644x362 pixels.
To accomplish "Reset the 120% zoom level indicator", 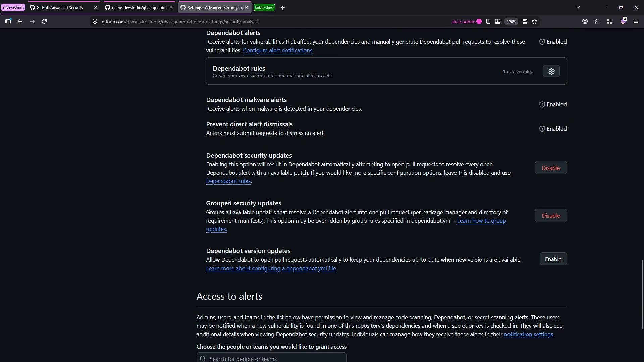I will tap(511, 22).
